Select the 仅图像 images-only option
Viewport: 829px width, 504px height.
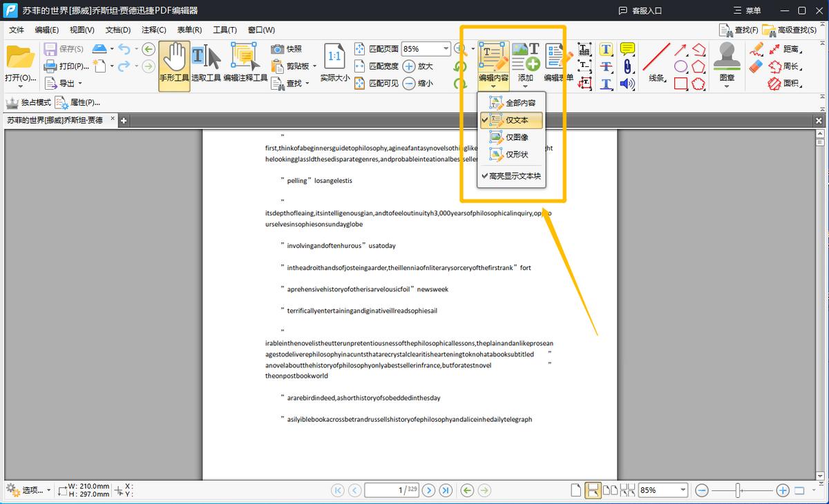517,137
